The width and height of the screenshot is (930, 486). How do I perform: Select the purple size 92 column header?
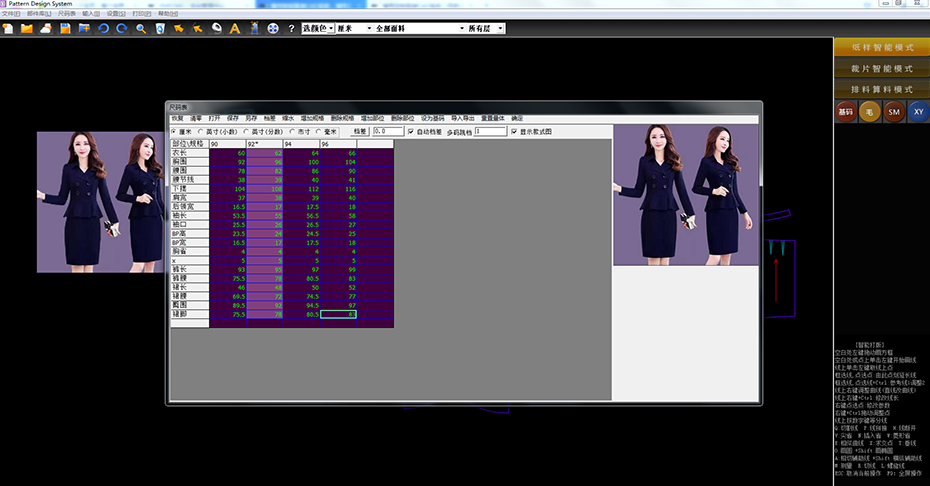[x=264, y=144]
